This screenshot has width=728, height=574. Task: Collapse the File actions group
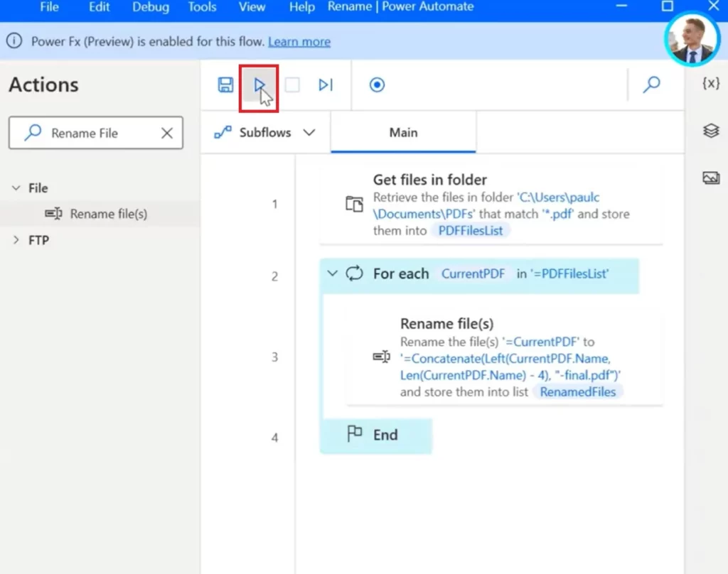16,188
